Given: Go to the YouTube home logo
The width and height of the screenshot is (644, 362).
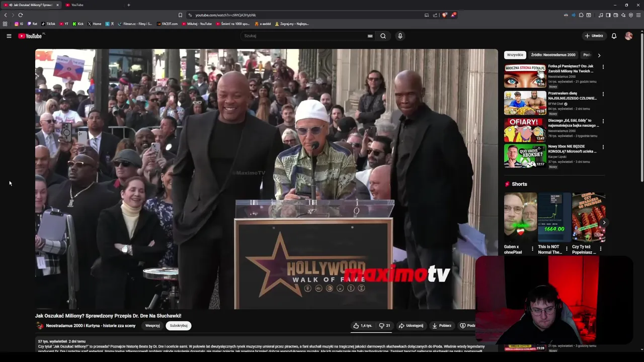Looking at the screenshot, I should [x=30, y=36].
